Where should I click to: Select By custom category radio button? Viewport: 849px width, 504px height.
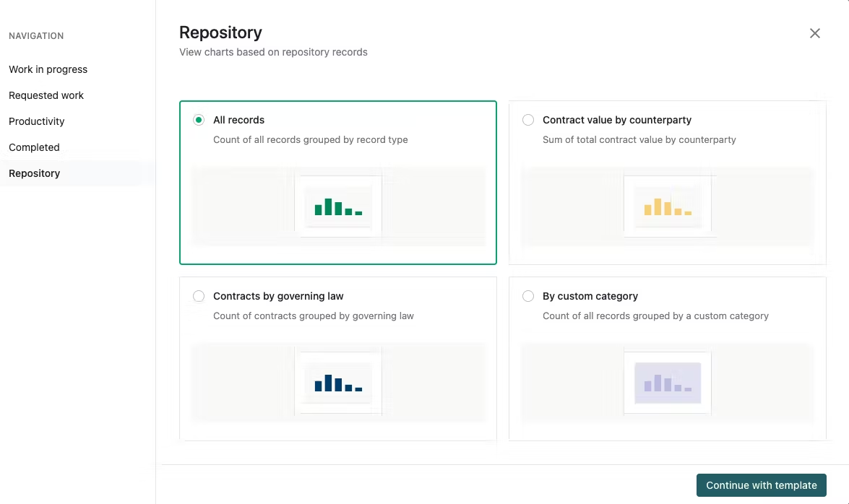(528, 296)
